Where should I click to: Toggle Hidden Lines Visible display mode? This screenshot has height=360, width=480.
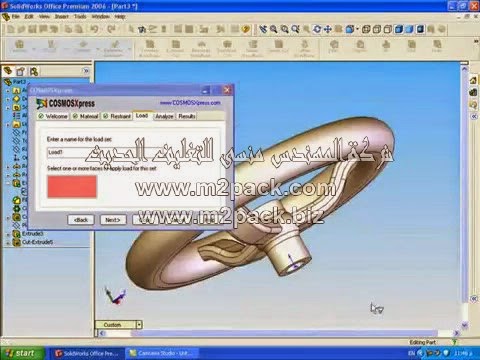coord(377,29)
